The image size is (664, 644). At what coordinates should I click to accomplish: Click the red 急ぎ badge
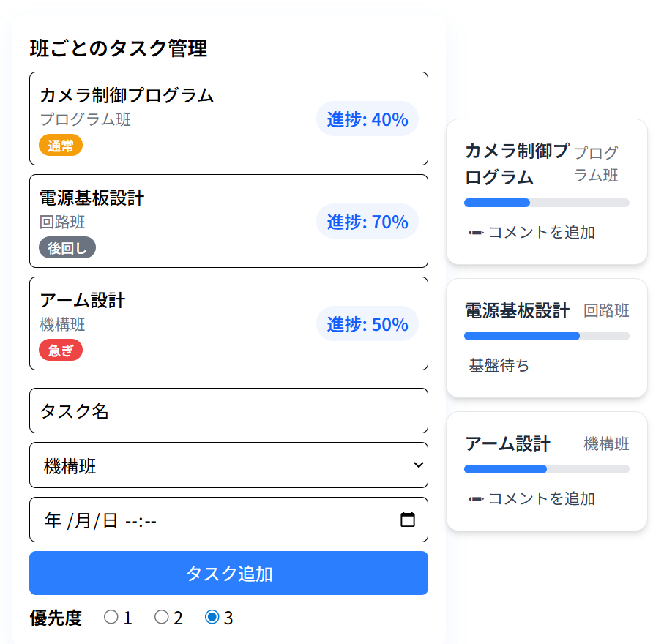(61, 351)
